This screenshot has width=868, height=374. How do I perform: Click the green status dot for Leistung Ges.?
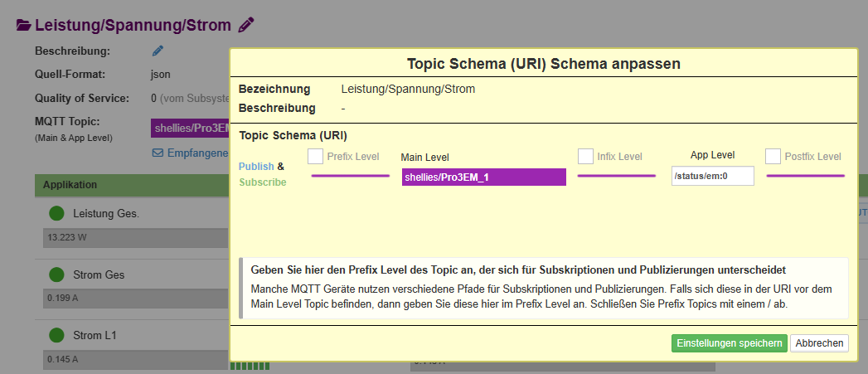(56, 214)
